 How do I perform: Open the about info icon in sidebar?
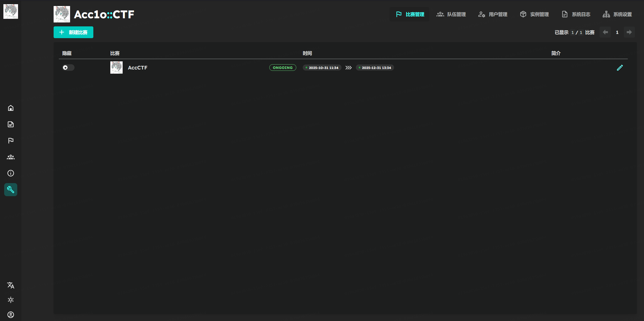(11, 173)
